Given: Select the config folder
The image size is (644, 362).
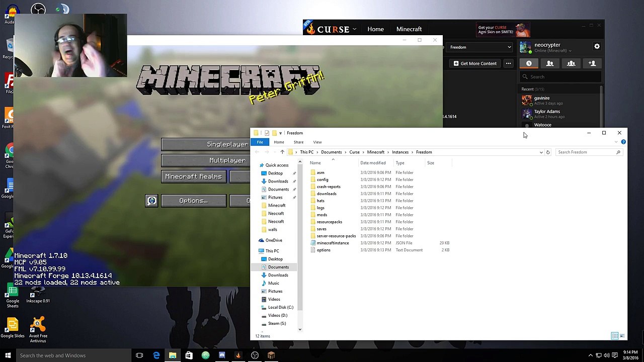Looking at the screenshot, I should tap(323, 179).
